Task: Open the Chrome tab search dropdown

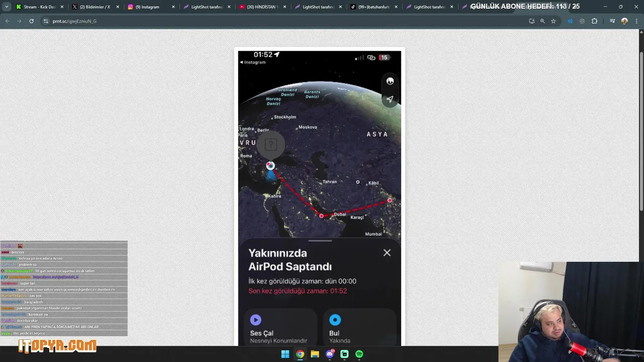Action: pyautogui.click(x=7, y=7)
